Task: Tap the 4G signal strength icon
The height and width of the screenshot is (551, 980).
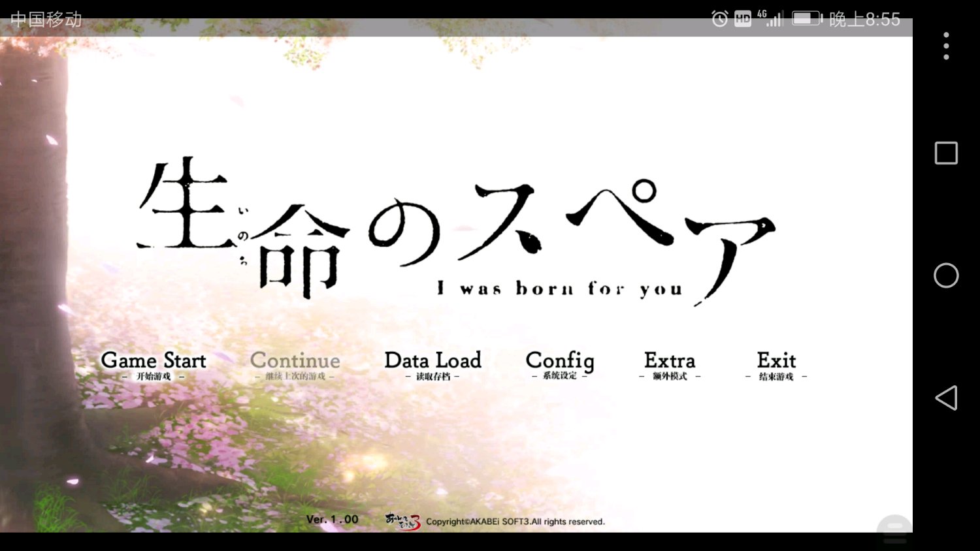Action: click(x=771, y=18)
